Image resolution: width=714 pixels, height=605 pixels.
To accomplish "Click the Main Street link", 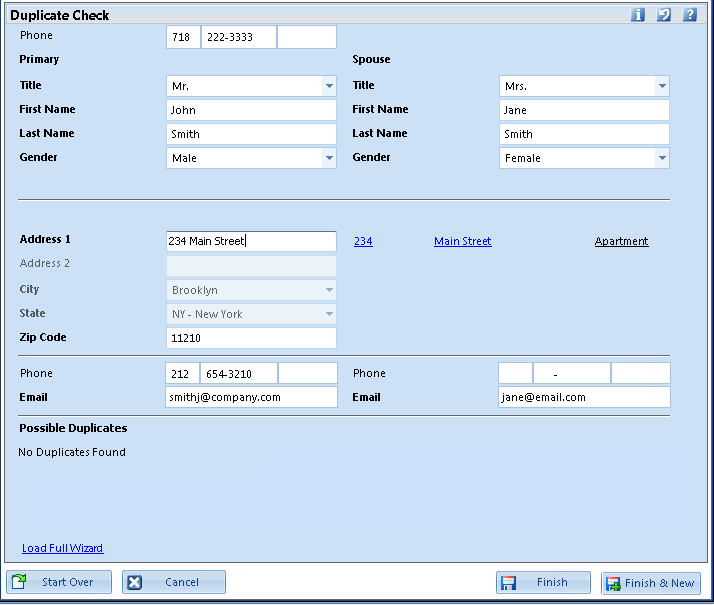I will point(463,241).
